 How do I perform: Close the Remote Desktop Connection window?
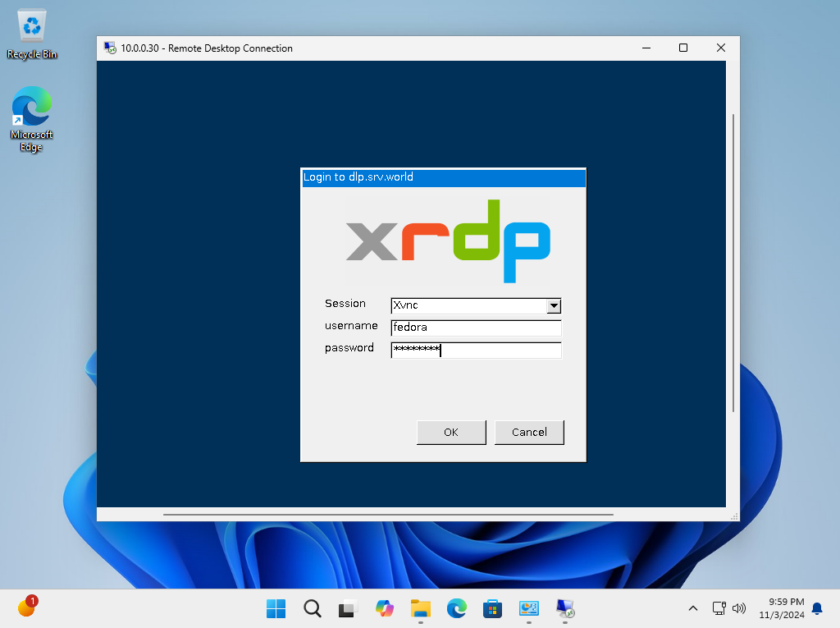(721, 48)
